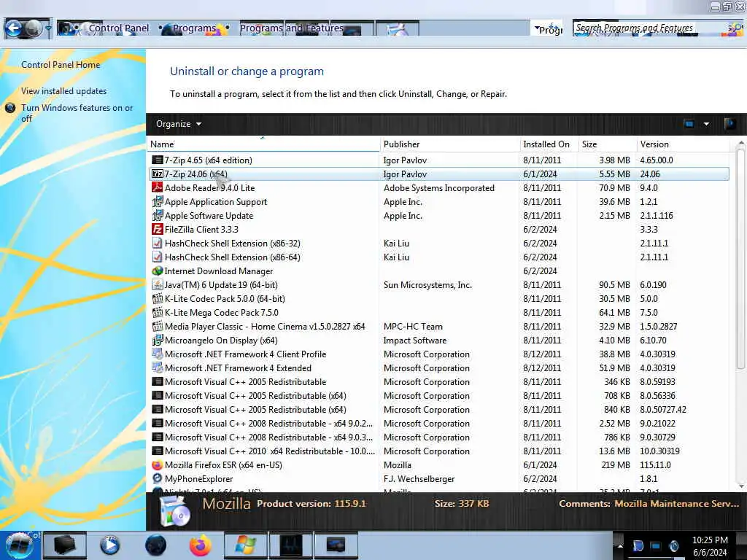This screenshot has height=560, width=747.
Task: Click the Apple Application Support icon
Action: 157,201
